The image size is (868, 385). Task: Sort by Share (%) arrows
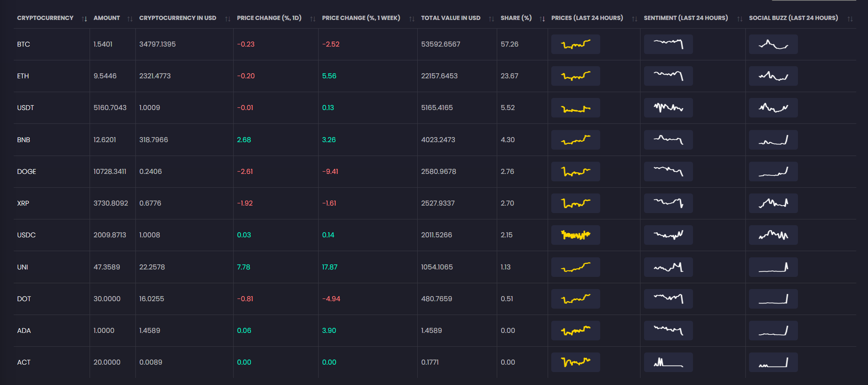[x=542, y=19]
